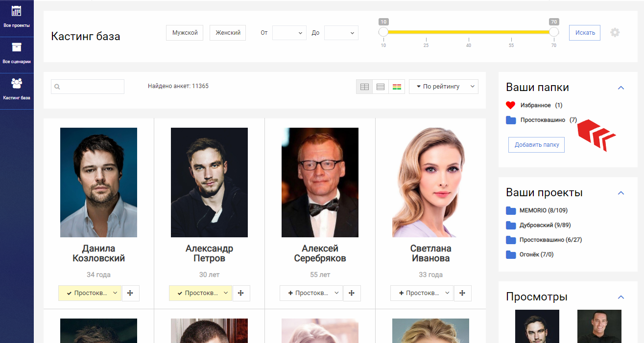Switch to colored tiles view
The height and width of the screenshot is (343, 644).
(x=397, y=87)
